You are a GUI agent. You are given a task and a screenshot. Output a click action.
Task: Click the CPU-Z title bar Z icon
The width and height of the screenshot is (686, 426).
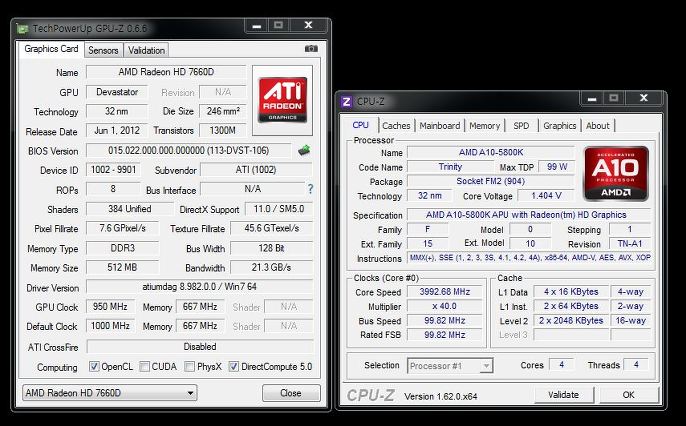346,102
